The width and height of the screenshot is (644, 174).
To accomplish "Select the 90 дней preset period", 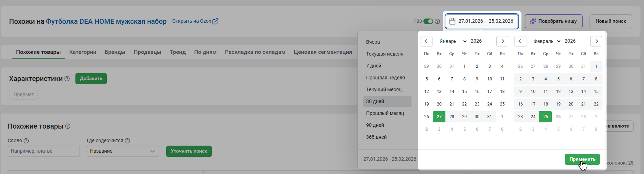I will point(375,125).
